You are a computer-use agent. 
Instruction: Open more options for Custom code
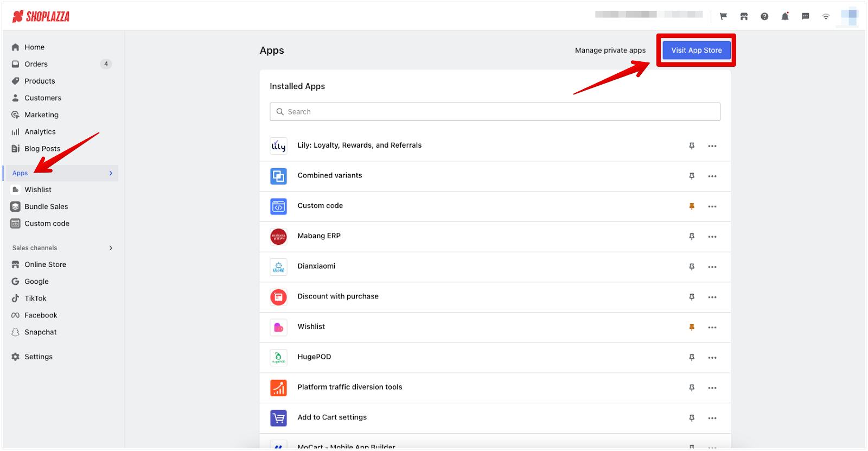click(712, 207)
